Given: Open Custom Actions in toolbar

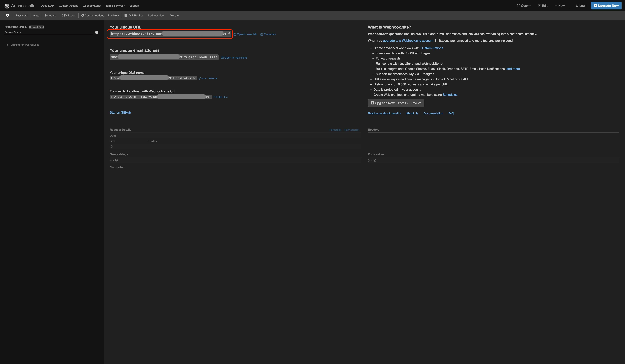Looking at the screenshot, I should click(93, 16).
